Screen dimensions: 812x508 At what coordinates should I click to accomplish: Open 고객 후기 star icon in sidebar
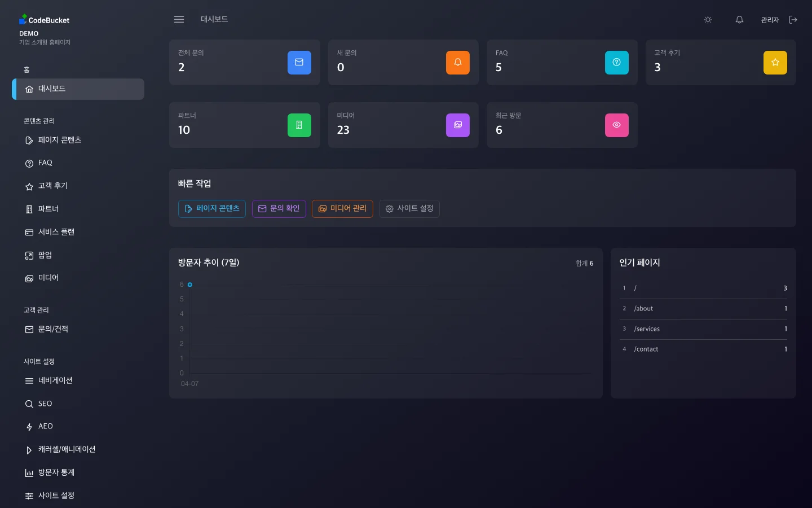click(x=29, y=186)
